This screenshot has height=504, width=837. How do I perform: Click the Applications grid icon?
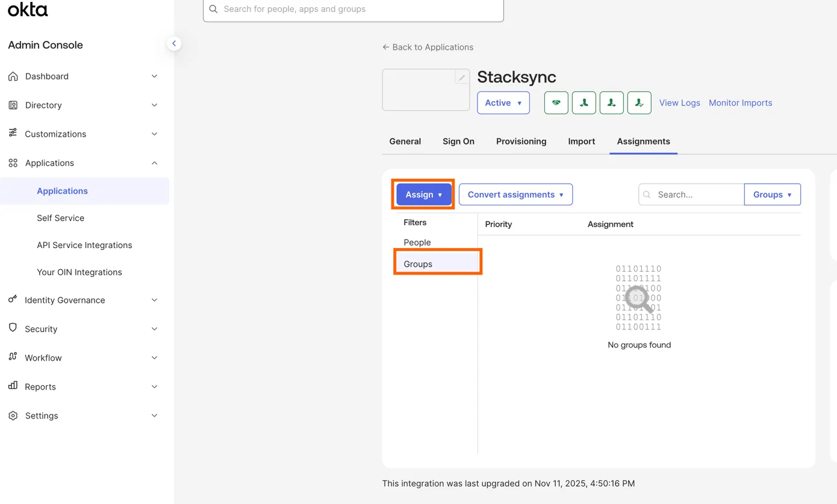click(x=13, y=163)
